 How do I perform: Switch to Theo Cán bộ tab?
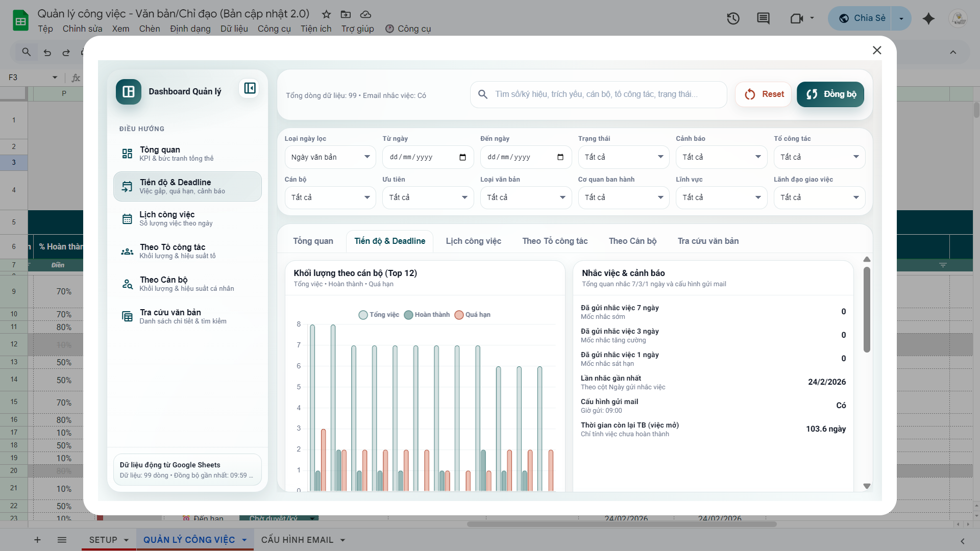632,241
